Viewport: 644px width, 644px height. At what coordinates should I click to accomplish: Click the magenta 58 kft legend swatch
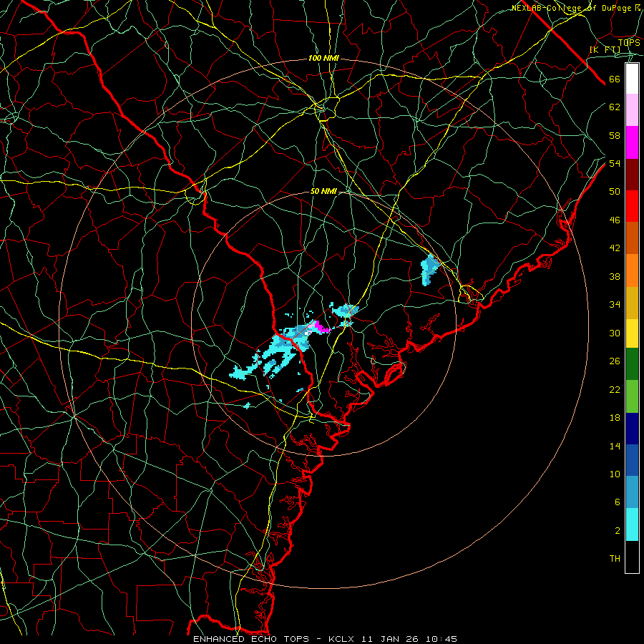tap(632, 142)
